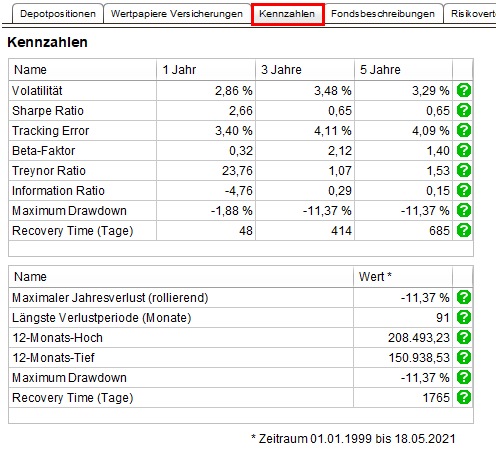The width and height of the screenshot is (496, 449).
Task: Click Information Ratio value -4,76
Action: pyautogui.click(x=239, y=191)
